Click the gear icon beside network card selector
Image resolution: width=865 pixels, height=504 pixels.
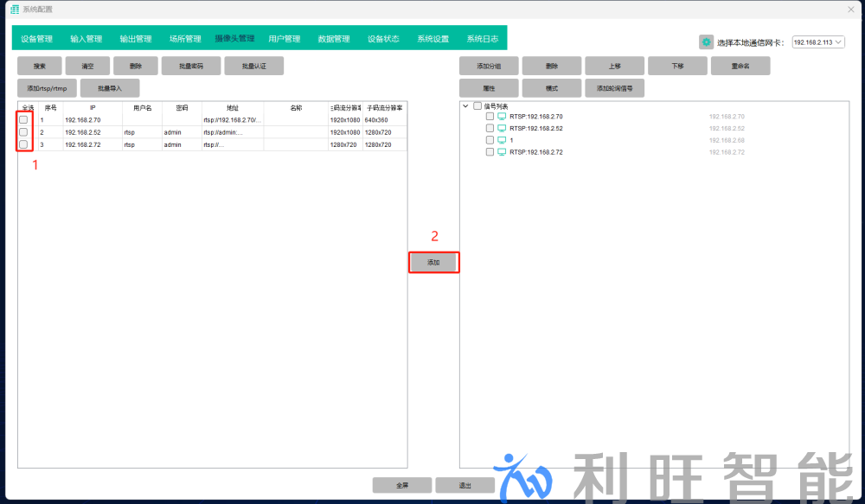pos(706,41)
